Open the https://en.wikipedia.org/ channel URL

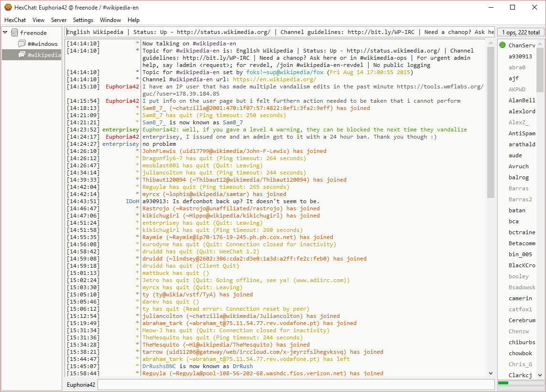click(x=274, y=79)
